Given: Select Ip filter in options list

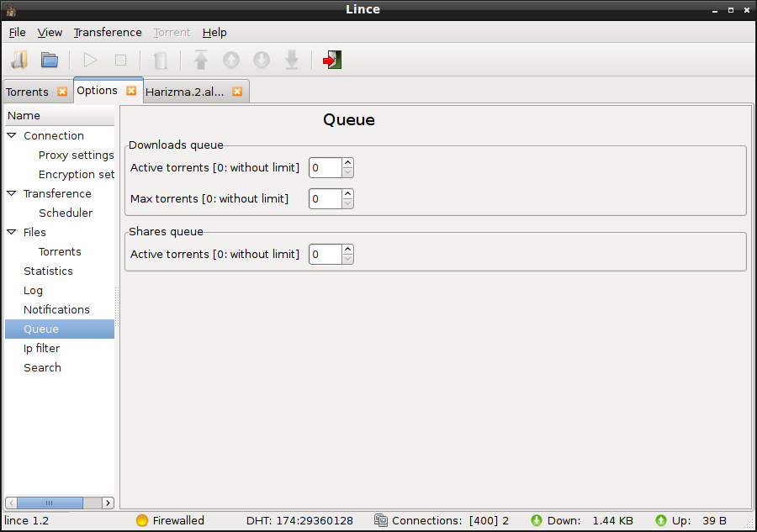Looking at the screenshot, I should click(41, 348).
